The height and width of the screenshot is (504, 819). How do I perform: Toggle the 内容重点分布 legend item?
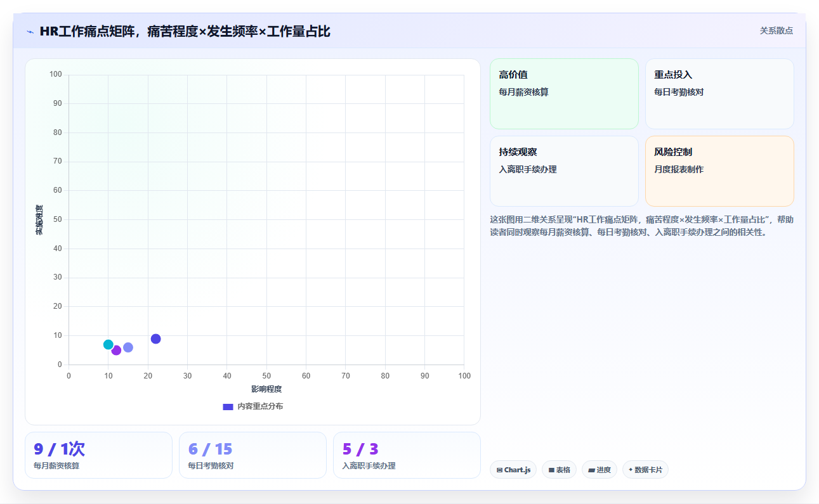click(252, 406)
